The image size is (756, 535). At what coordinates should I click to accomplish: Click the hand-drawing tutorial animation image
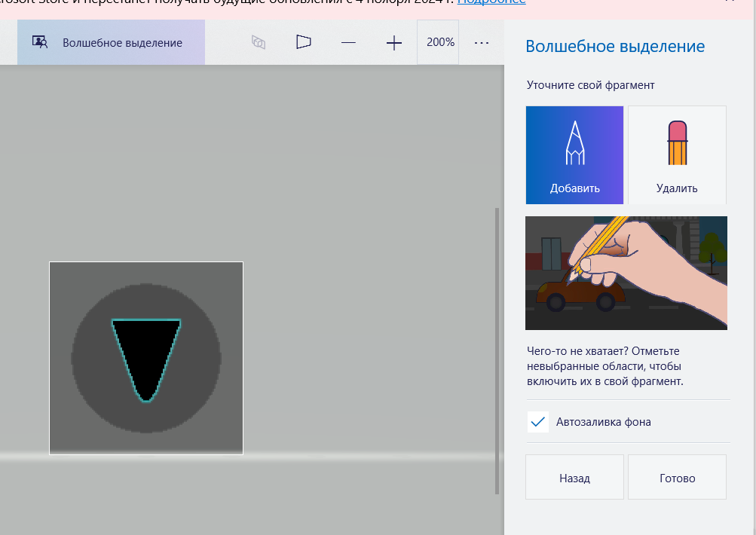pyautogui.click(x=626, y=273)
